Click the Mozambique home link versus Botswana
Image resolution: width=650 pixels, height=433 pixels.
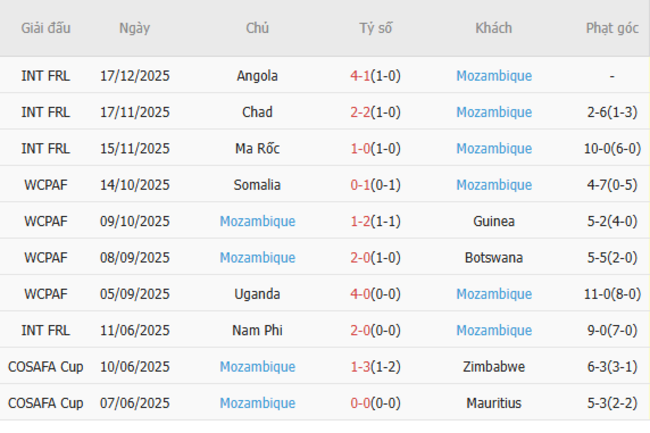pos(257,258)
